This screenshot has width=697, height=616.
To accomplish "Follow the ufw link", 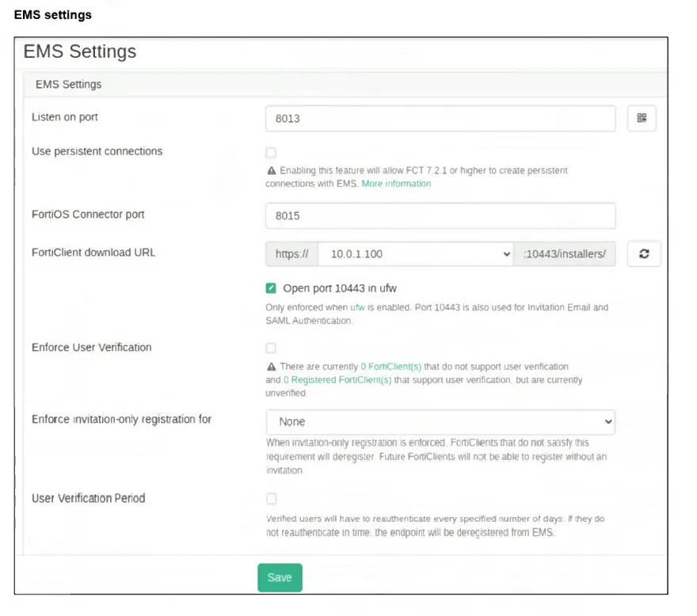I will pyautogui.click(x=357, y=307).
